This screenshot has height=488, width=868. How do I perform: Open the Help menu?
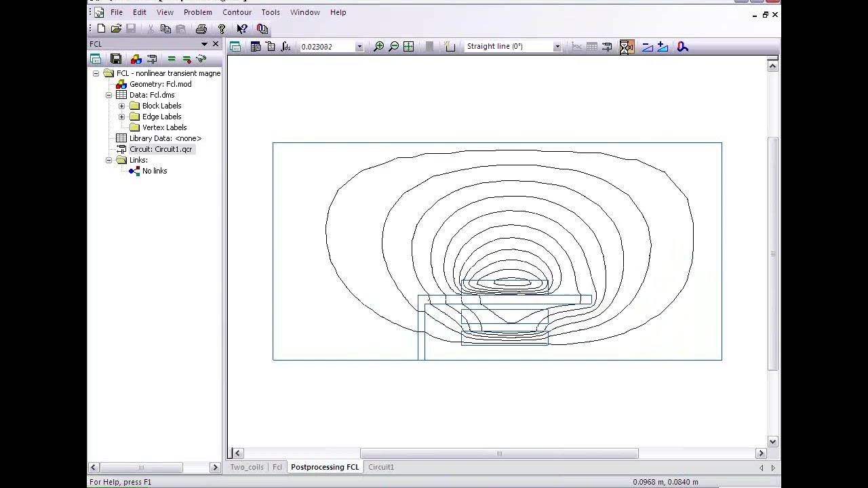tap(338, 12)
